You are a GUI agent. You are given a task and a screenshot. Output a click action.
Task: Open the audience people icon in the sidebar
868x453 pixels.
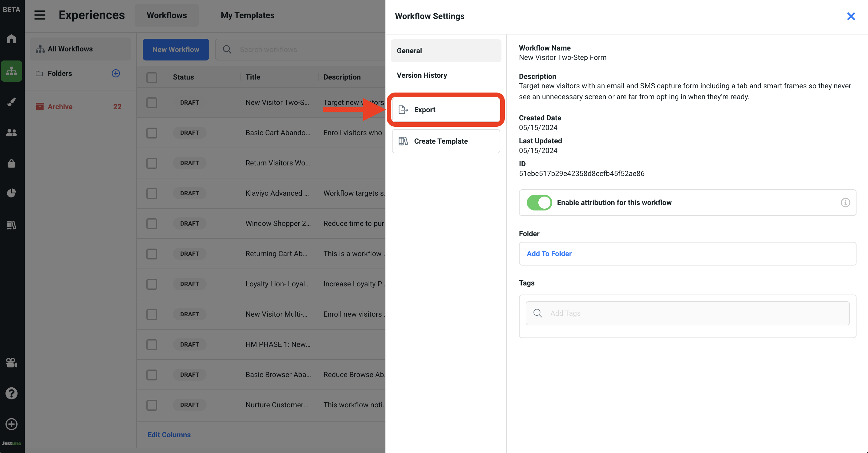click(x=11, y=133)
